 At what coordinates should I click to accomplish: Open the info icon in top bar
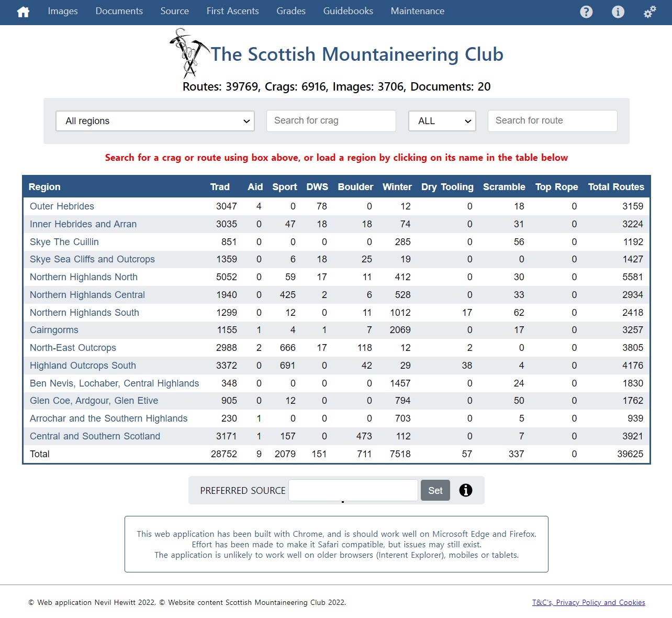click(618, 12)
